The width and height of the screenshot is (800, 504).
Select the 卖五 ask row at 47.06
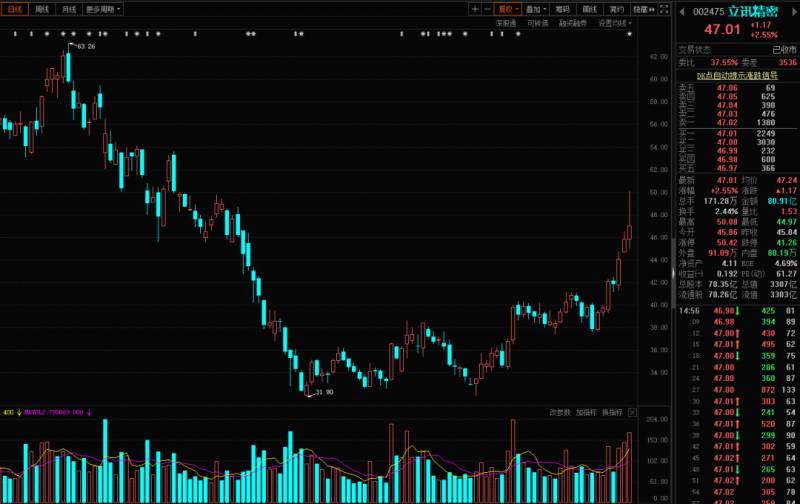pyautogui.click(x=738, y=88)
